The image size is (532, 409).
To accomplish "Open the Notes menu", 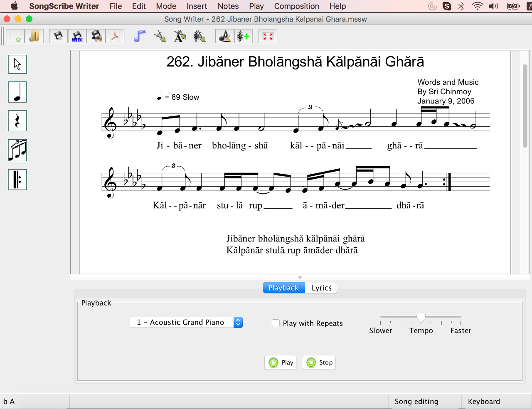I will click(228, 6).
